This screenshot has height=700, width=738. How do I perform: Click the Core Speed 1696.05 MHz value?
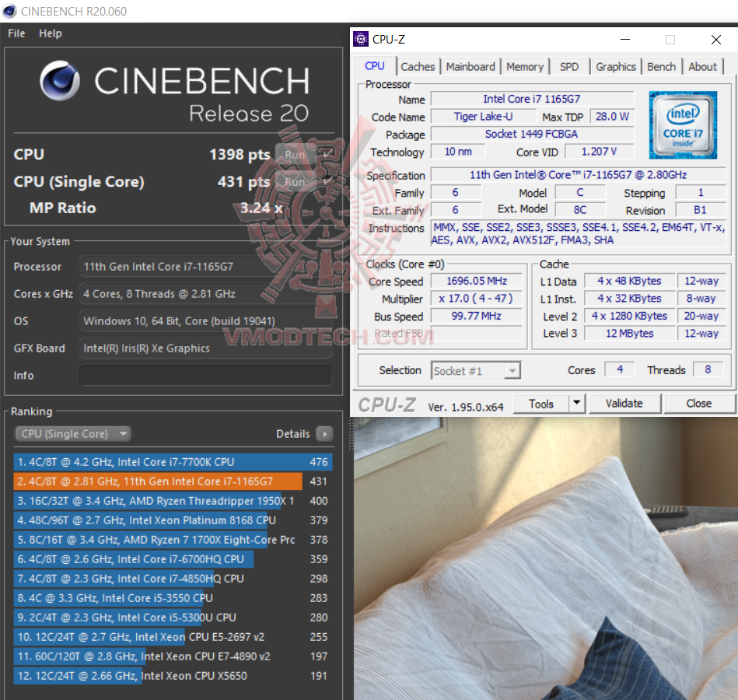[x=476, y=281]
